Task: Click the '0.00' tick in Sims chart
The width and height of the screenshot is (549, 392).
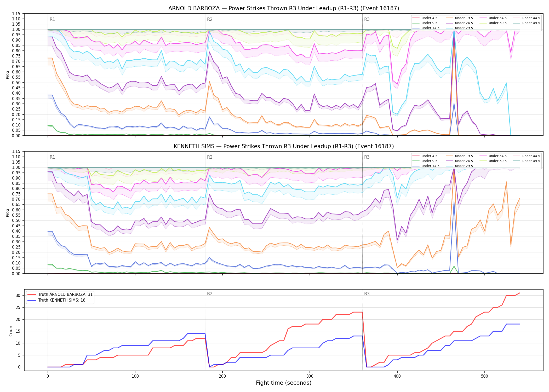Action: (16, 274)
